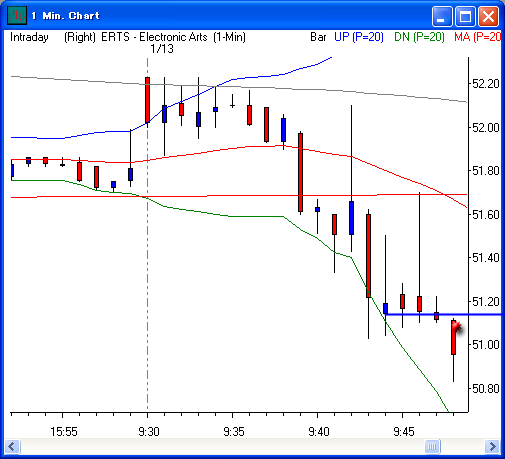Minimize the 1 Min. Chart window
505x459 pixels.
(442, 16)
